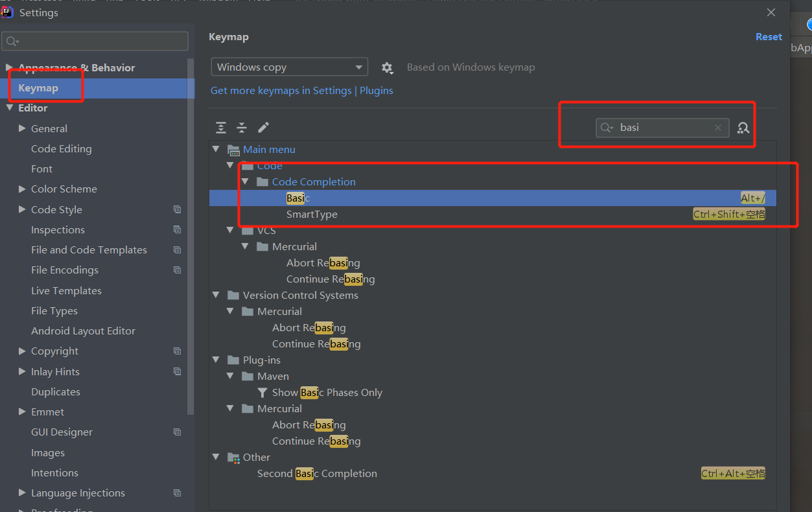
Task: Expand the Color Scheme settings section
Action: click(x=23, y=189)
